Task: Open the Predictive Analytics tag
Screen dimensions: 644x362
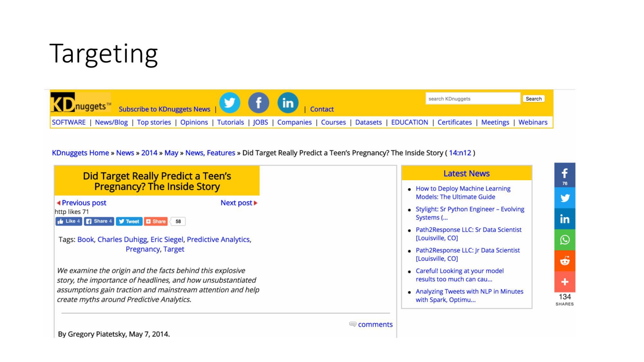Action: click(218, 239)
